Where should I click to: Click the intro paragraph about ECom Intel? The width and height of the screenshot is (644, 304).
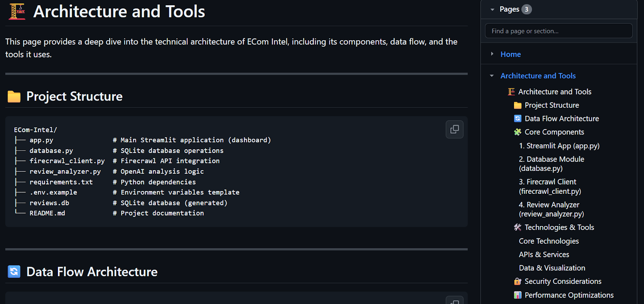231,48
